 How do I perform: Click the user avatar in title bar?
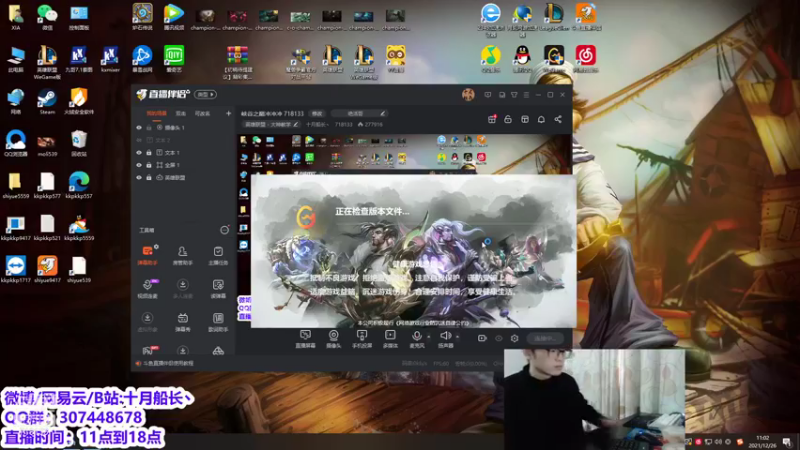(468, 94)
